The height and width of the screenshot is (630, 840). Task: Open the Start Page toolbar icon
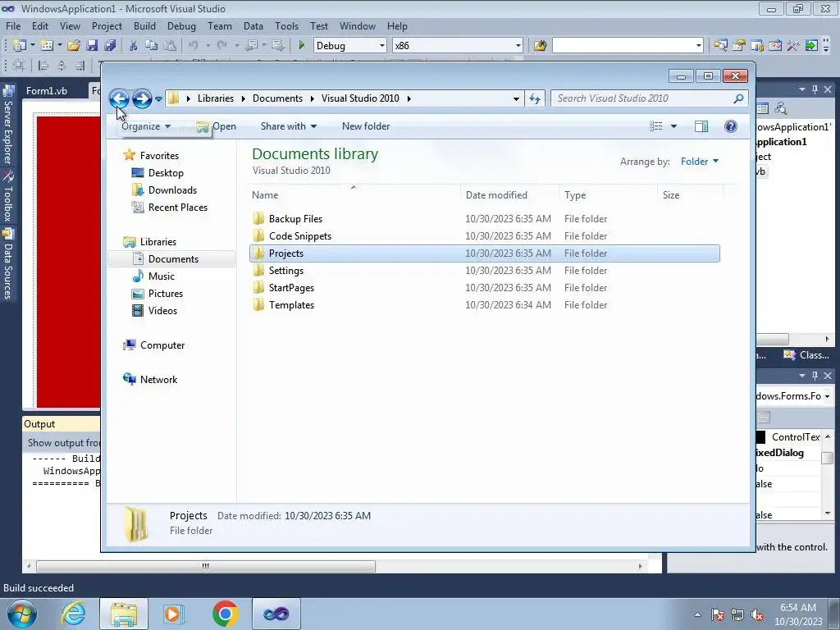(x=775, y=46)
